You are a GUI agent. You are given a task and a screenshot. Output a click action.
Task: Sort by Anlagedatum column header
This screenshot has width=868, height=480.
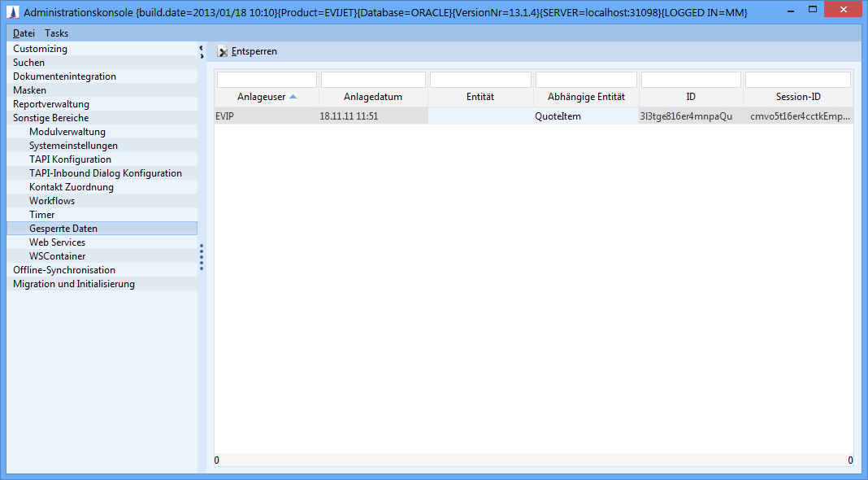pos(372,97)
